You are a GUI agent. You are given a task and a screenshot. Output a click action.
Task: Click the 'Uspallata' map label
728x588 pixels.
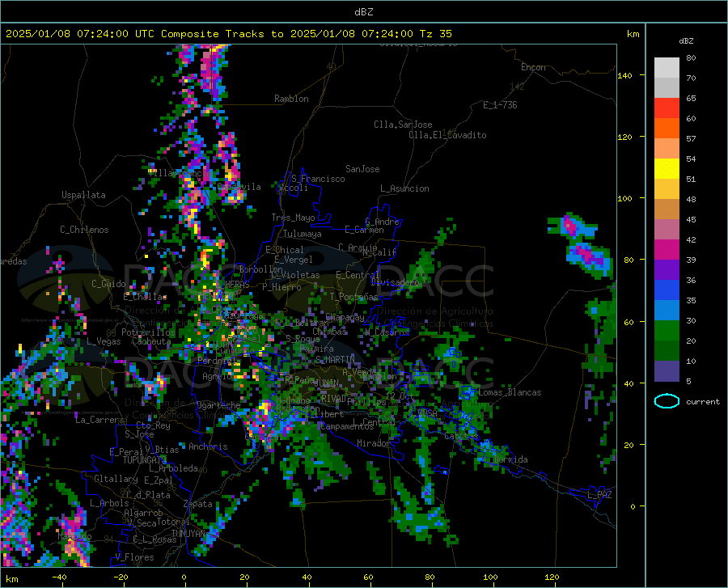tap(83, 195)
